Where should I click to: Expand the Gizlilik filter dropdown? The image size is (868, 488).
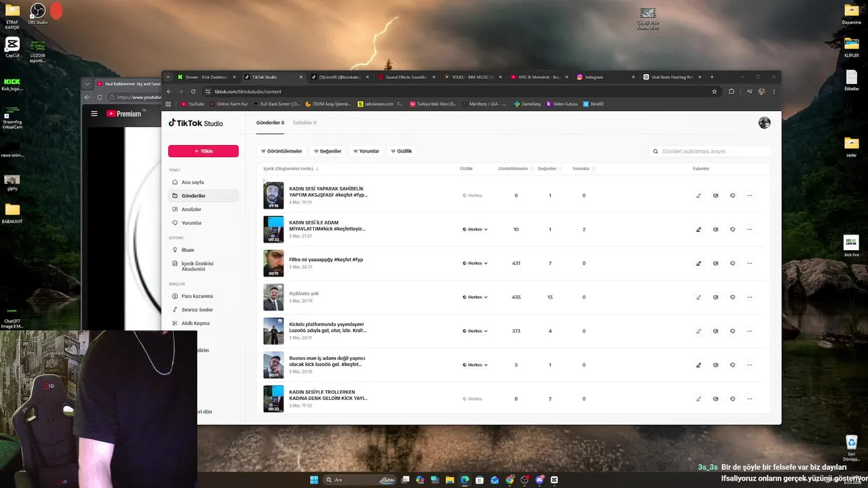401,151
